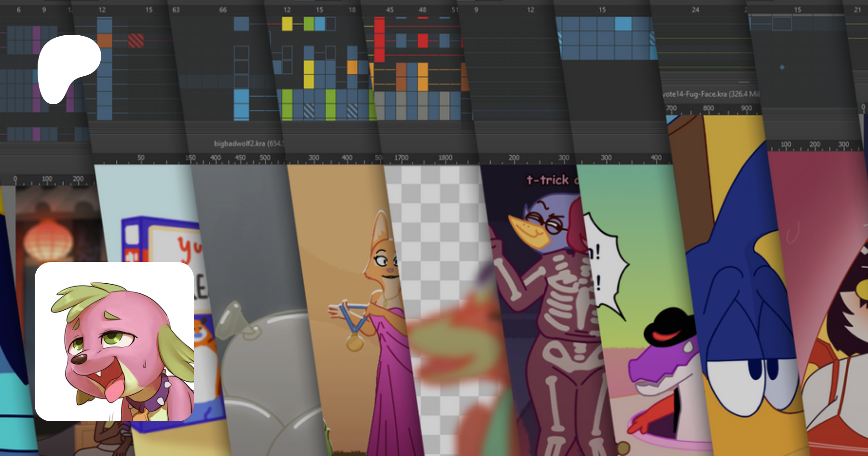The image size is (868, 456).
Task: Select the tall red keyframe below frame 45
Action: (x=380, y=40)
